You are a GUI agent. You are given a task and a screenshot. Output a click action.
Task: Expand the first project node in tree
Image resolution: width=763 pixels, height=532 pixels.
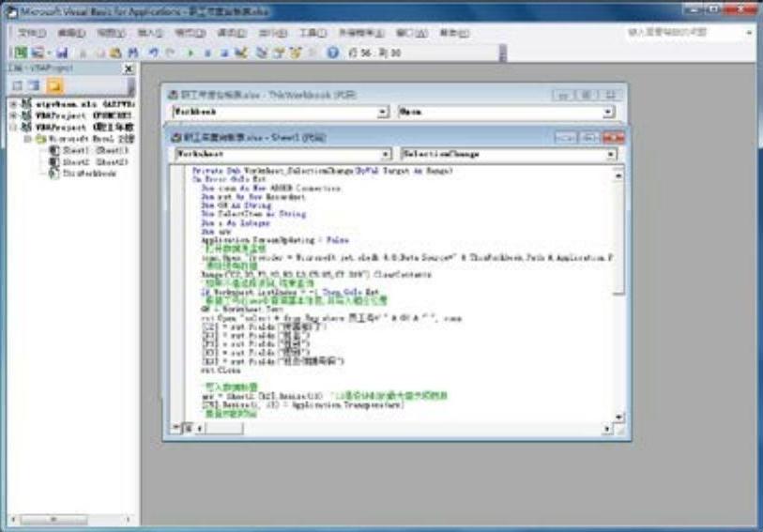point(14,103)
